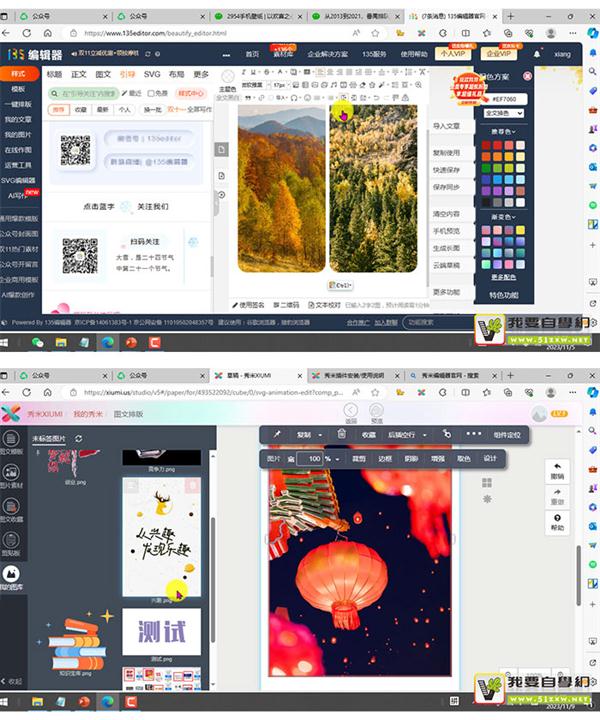Viewport: 600px width, 720px height.
Task: Switch to the 标题 style tab
Action: tap(54, 74)
